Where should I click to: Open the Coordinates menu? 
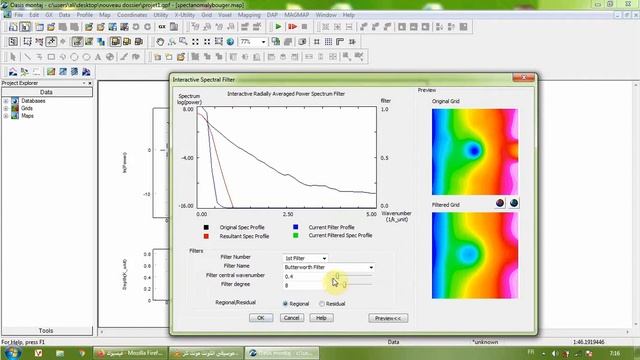[x=132, y=15]
